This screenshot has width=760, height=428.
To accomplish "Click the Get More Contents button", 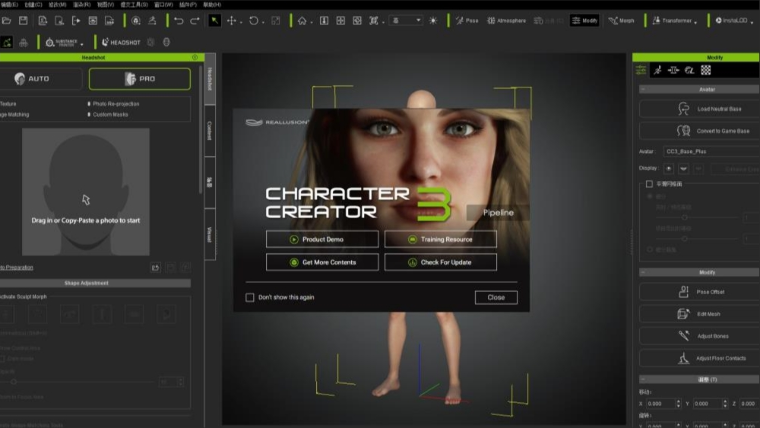I will point(322,262).
